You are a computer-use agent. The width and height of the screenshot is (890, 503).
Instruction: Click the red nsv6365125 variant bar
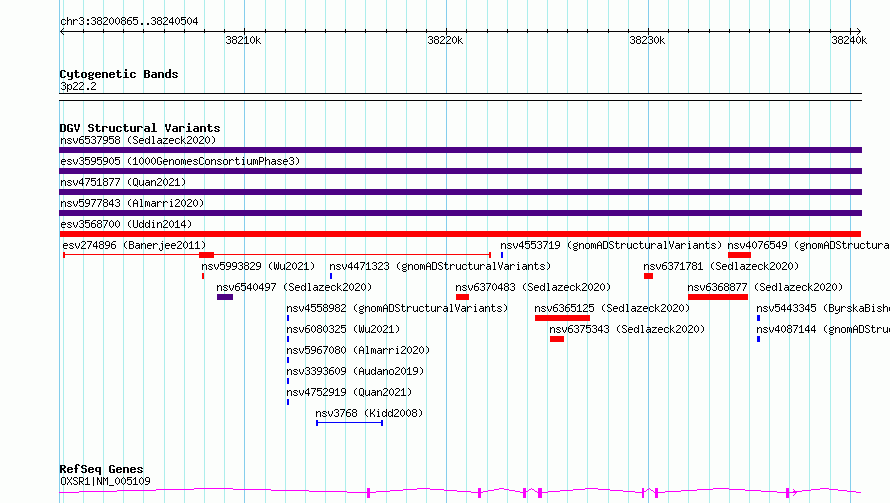click(x=562, y=318)
